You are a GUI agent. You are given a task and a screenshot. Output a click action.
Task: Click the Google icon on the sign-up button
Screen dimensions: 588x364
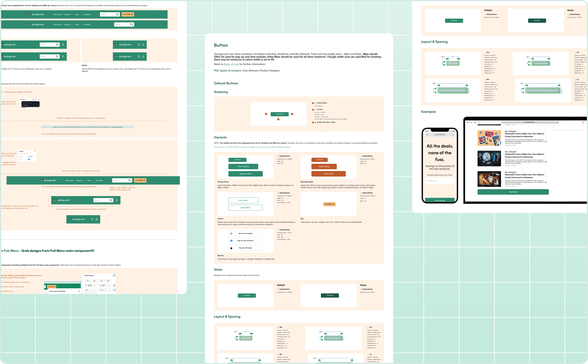coord(231,234)
